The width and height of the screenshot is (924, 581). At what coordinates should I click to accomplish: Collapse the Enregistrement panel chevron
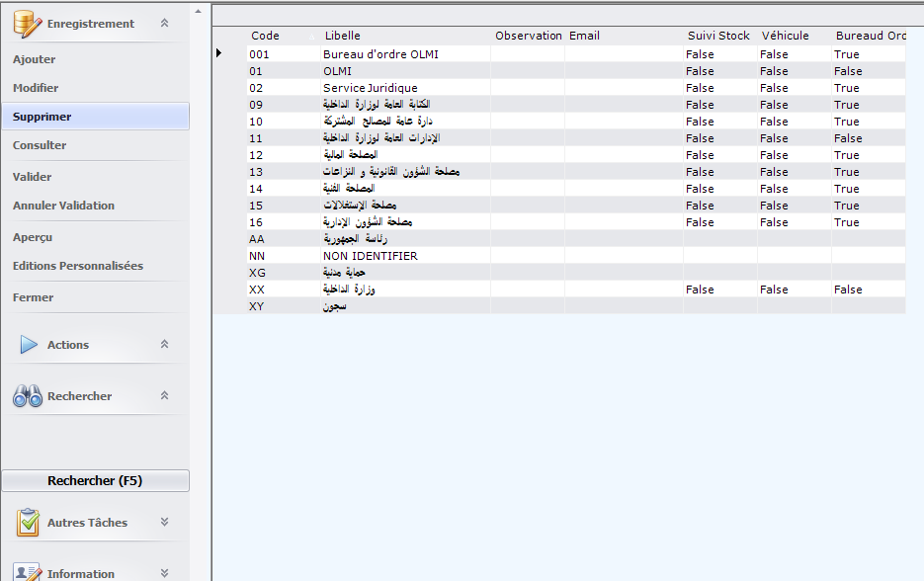coord(164,24)
